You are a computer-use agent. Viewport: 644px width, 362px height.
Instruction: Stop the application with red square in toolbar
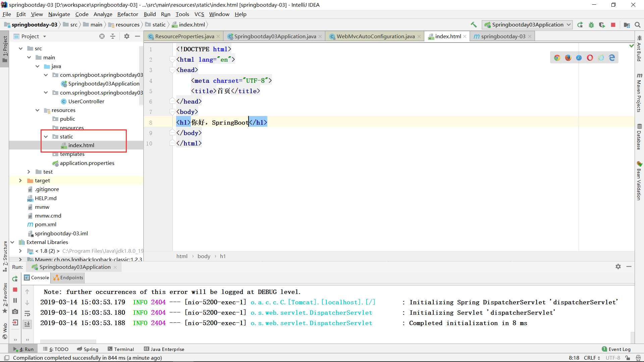[x=613, y=24]
